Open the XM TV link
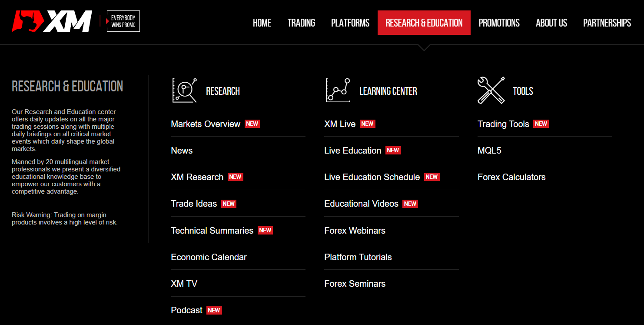 click(184, 284)
